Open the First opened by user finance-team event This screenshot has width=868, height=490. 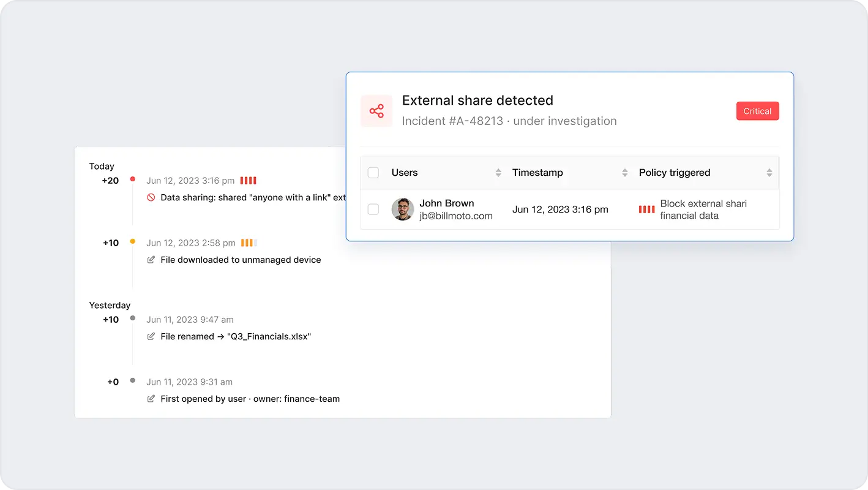tap(250, 399)
